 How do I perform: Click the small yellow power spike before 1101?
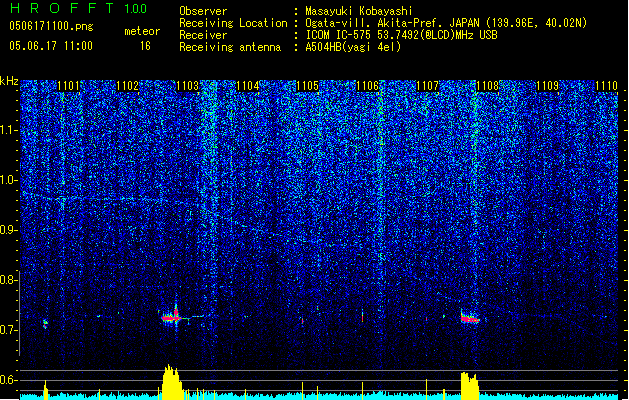[x=46, y=390]
